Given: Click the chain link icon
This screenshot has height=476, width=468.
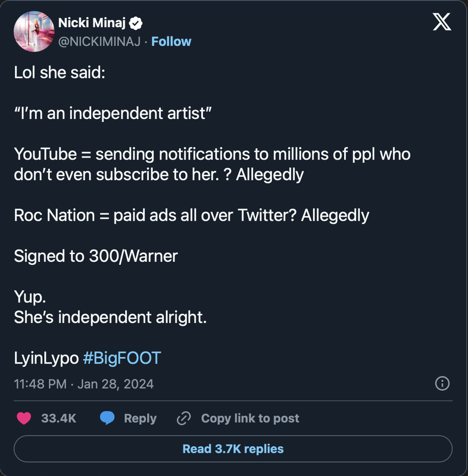Looking at the screenshot, I should [184, 418].
